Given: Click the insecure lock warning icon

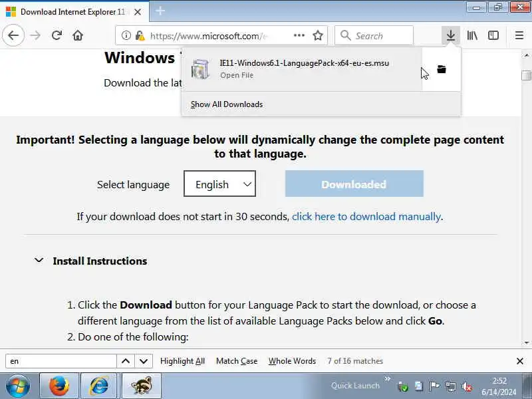Looking at the screenshot, I should tap(140, 35).
